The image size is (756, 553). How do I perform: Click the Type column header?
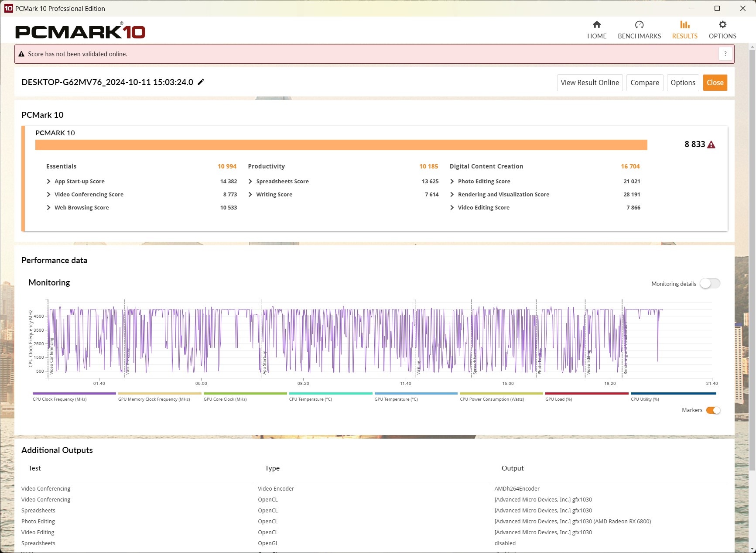click(272, 468)
